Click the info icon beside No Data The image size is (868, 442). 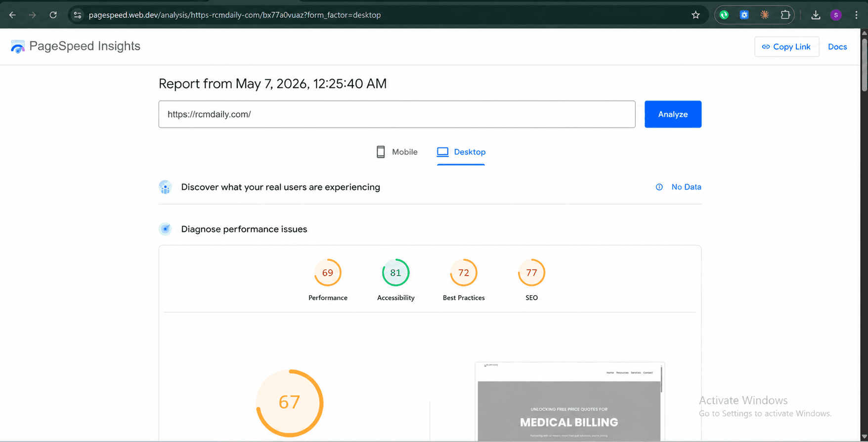[659, 187]
